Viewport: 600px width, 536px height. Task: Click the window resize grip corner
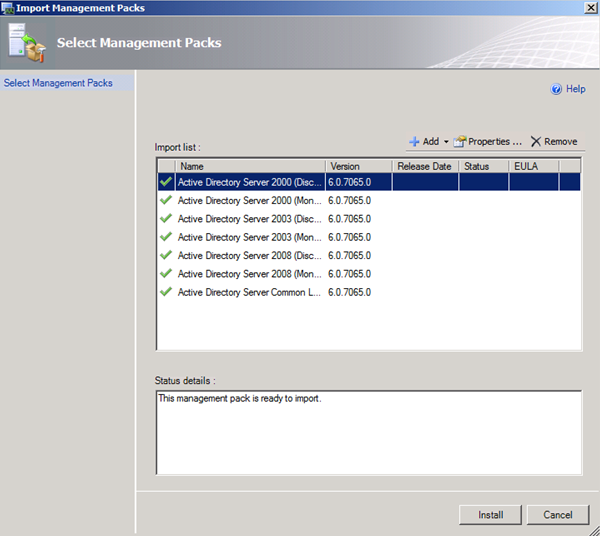tap(594, 530)
